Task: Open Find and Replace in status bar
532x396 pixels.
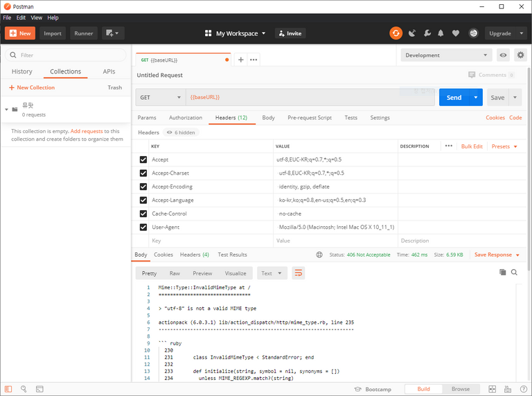Action: tap(24, 389)
